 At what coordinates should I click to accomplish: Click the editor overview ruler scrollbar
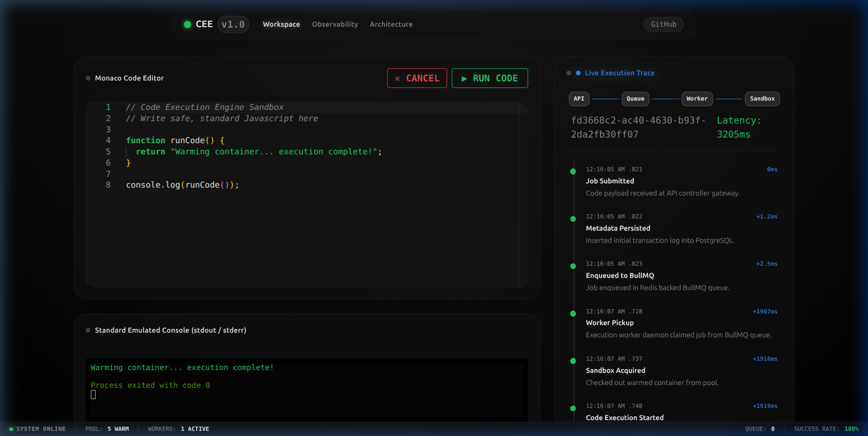click(x=524, y=195)
